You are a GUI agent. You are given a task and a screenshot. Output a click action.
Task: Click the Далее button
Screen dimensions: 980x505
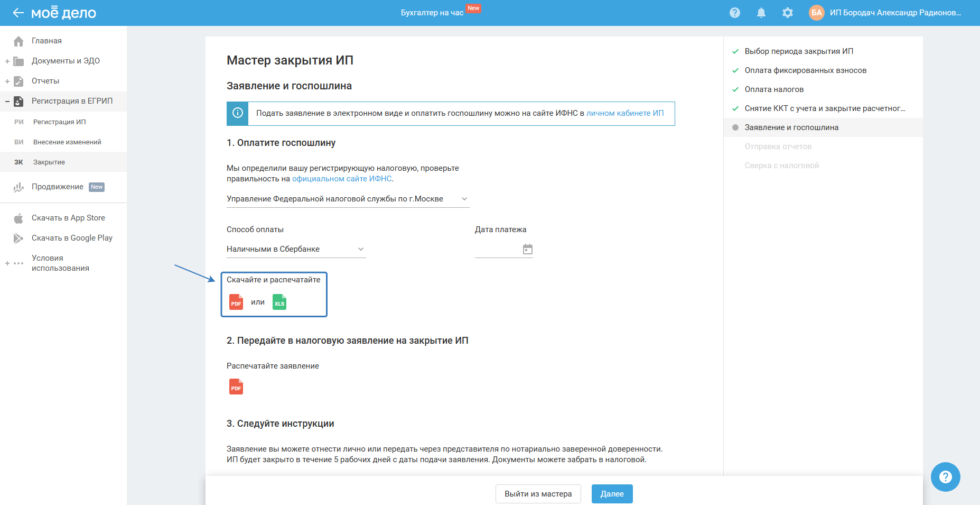click(612, 494)
